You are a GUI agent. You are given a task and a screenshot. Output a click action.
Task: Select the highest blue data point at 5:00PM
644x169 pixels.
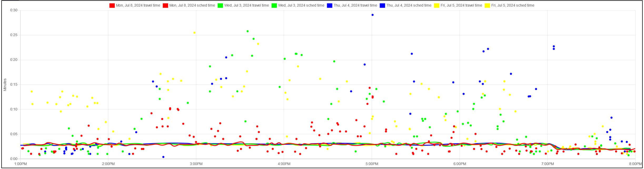point(373,15)
